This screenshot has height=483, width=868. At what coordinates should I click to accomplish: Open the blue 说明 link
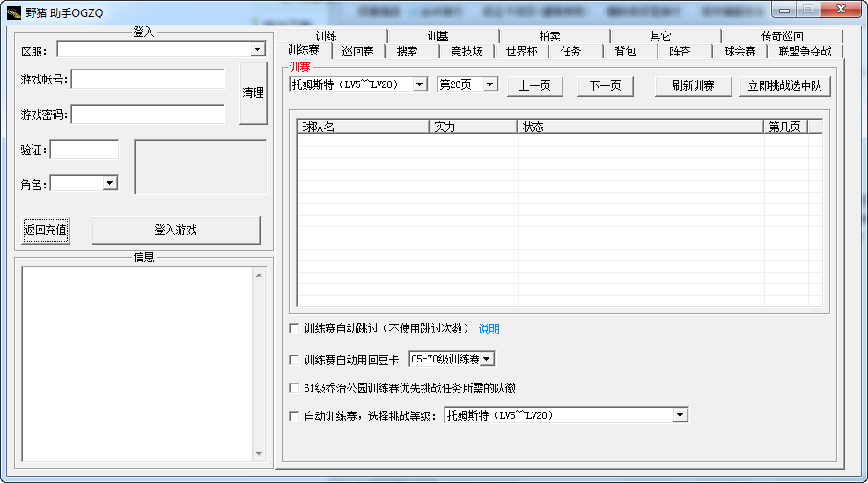click(x=489, y=329)
